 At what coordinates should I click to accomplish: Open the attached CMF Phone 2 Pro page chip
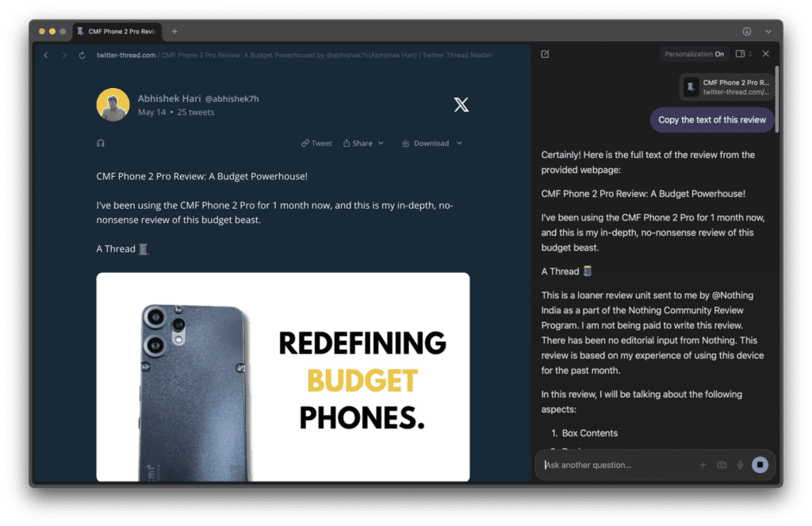(x=726, y=87)
